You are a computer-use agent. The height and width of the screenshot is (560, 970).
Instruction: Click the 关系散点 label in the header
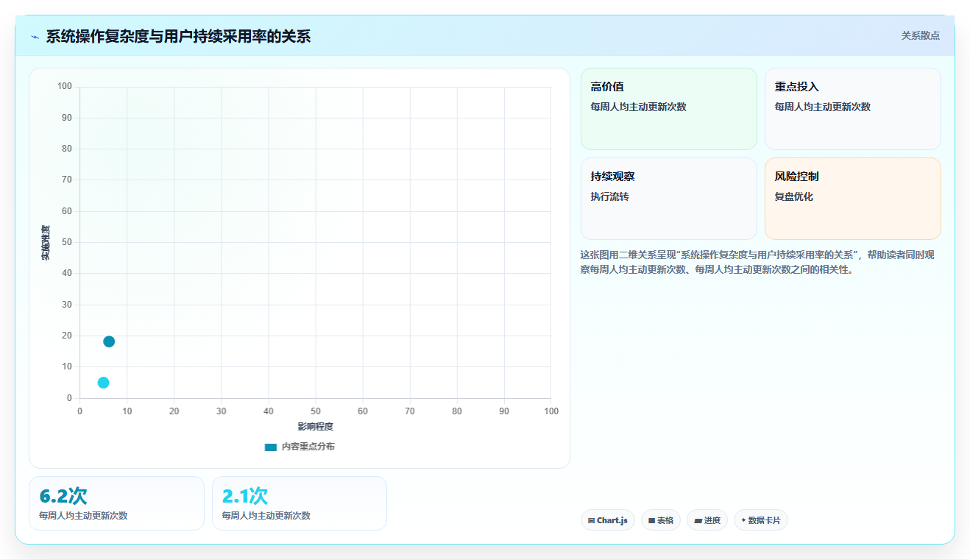(921, 35)
